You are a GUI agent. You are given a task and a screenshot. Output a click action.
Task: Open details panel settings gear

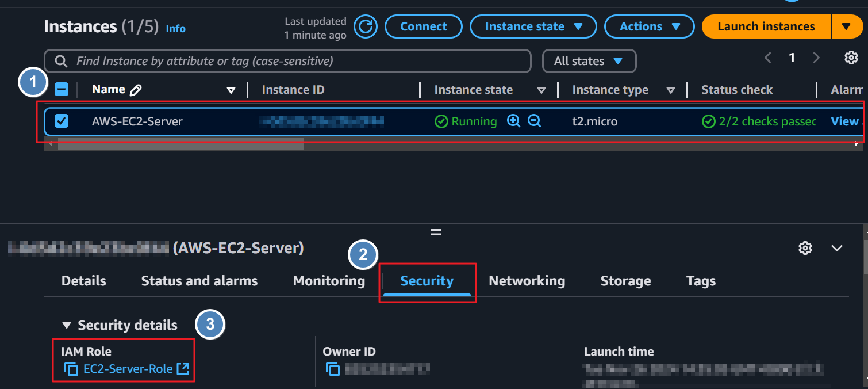[x=805, y=248]
